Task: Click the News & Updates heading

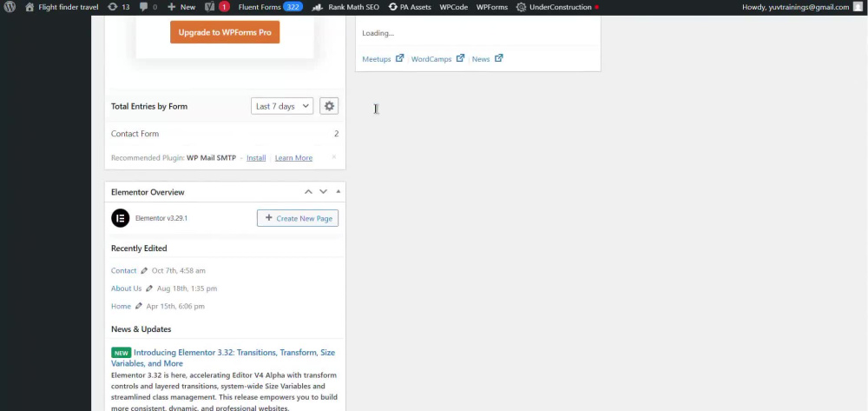Action: [141, 329]
